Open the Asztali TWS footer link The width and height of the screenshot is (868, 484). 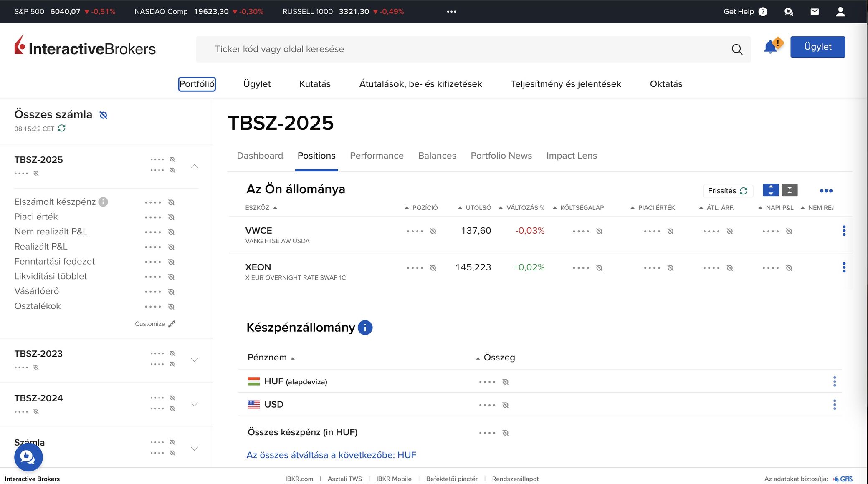[x=345, y=479]
